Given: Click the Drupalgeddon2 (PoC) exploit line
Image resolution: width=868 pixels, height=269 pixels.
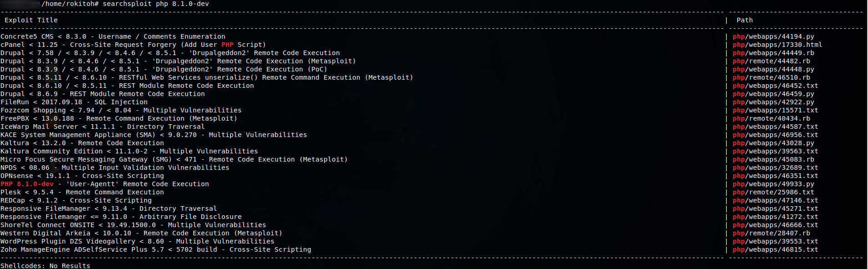Looking at the screenshot, I should pos(164,69).
